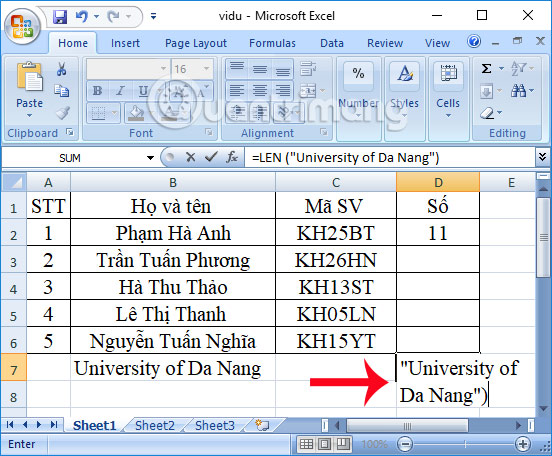
Task: Apply left text alignment
Action: tap(237, 90)
